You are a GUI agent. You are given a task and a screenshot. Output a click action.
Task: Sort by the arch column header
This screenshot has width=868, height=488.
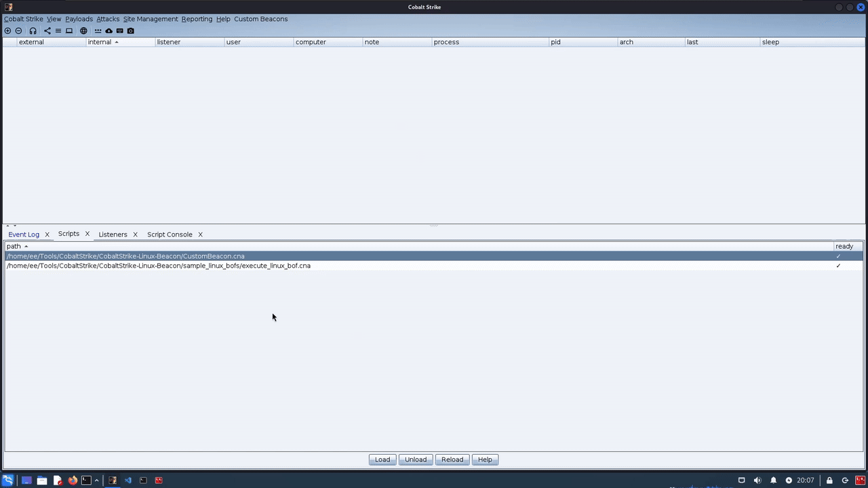[652, 42]
